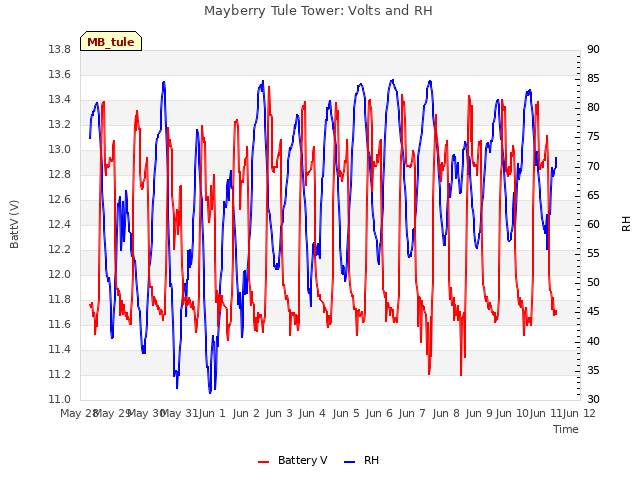
Task: Click the 12.2 tick on BattV axis
Action: 60,249
